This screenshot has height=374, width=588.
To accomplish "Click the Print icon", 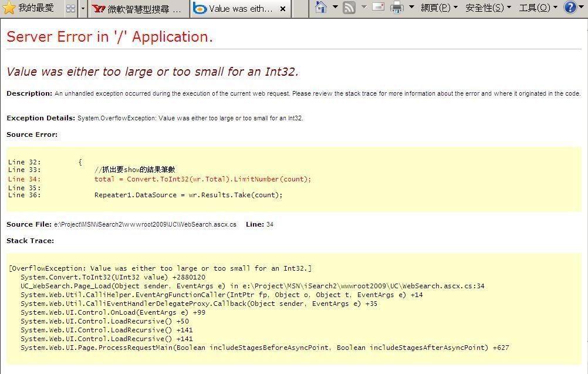I will 397,8.
